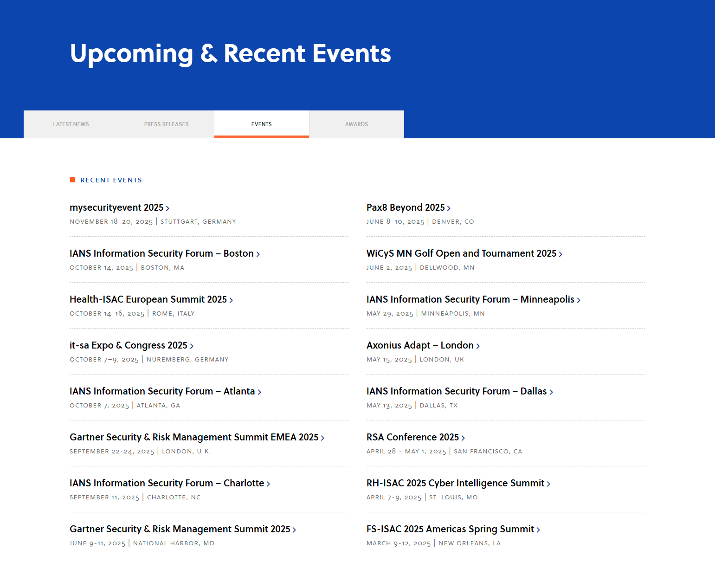Switch to the LATEST NEWS tab
Screen dimensions: 715x588
click(x=71, y=124)
